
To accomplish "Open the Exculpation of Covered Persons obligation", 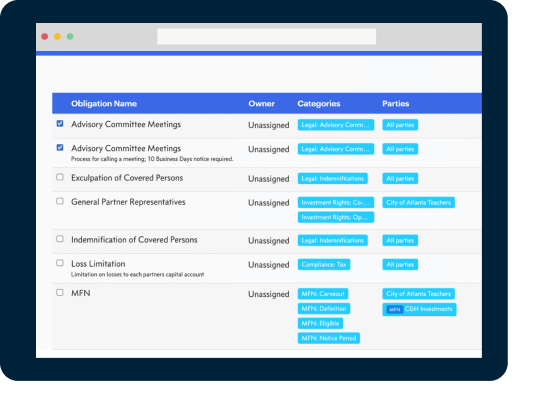I will tap(127, 178).
